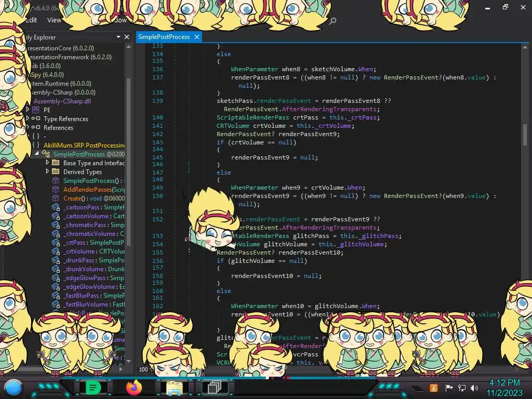This screenshot has height=399, width=532.
Task: Click the Create() method icon
Action: click(56, 198)
